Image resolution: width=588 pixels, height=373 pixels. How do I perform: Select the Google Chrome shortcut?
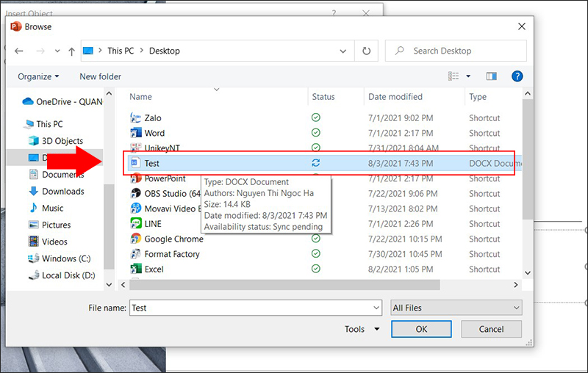(x=173, y=239)
